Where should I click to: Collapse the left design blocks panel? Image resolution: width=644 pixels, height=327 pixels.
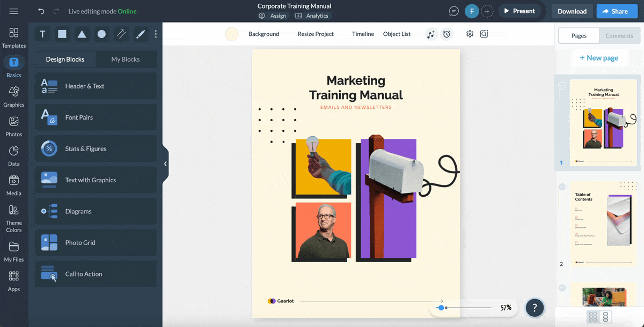(165, 163)
